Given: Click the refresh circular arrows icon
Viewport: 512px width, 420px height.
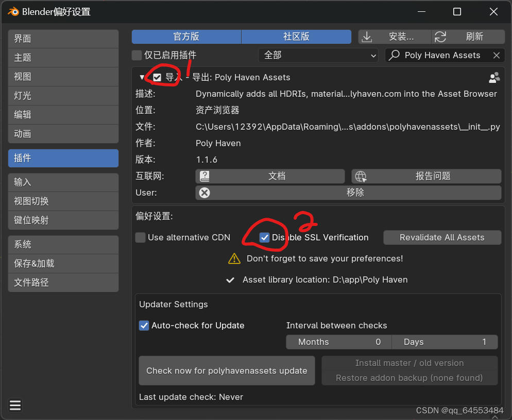Looking at the screenshot, I should (x=440, y=37).
